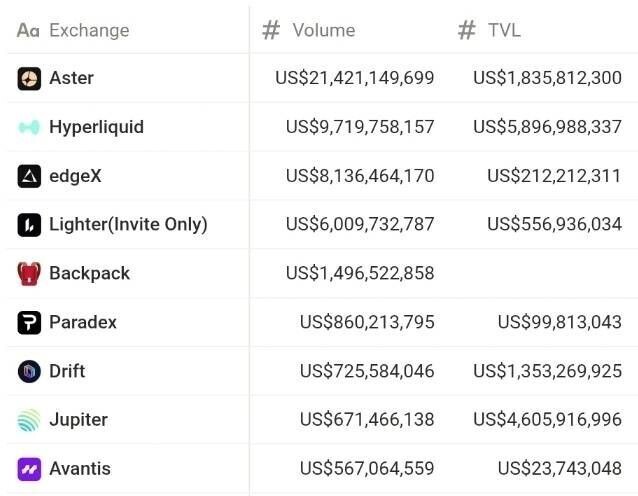The image size is (638, 496).
Task: Click the edgeX triangle logo icon
Action: [29, 176]
